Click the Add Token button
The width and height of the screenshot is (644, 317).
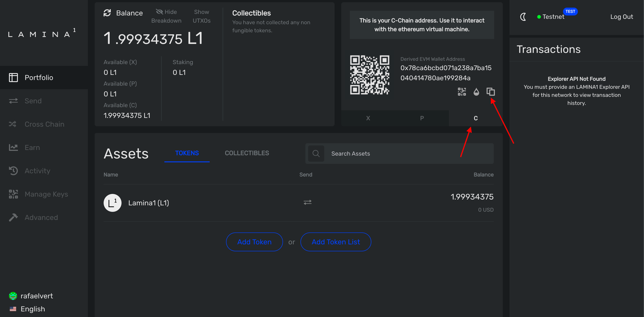pos(254,242)
